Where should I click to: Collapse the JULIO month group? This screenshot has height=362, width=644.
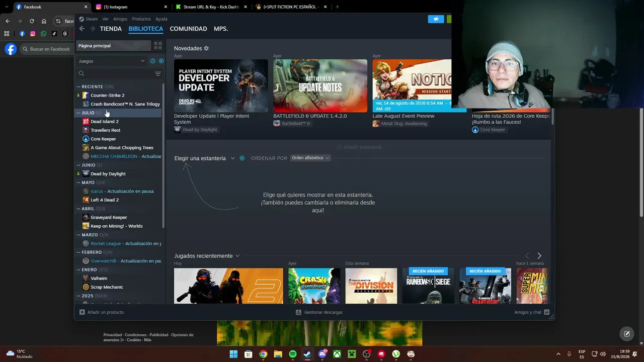[x=78, y=113]
